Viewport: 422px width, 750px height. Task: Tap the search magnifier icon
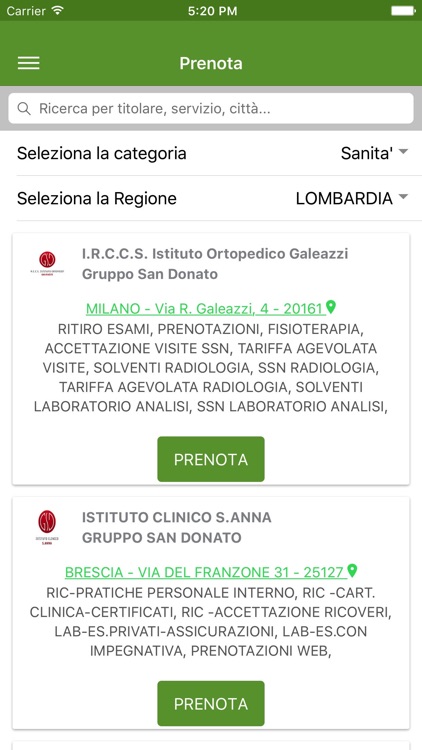click(x=24, y=109)
